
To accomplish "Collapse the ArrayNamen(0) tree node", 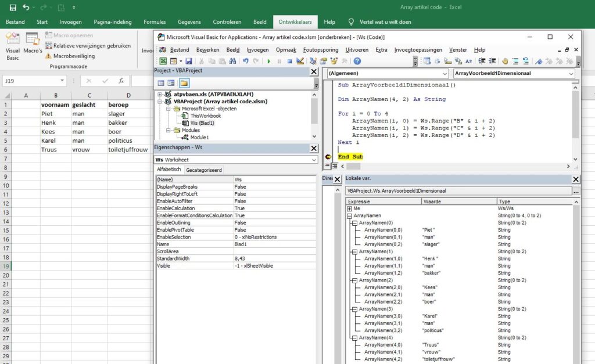I will coord(355,223).
